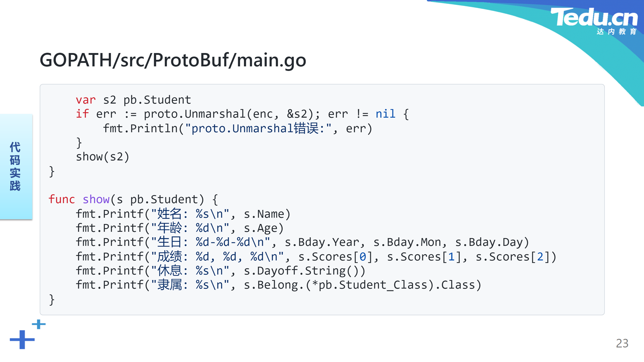Click the 达内教育 text under the logo
Image resolution: width=644 pixels, height=362 pixels.
click(x=616, y=32)
